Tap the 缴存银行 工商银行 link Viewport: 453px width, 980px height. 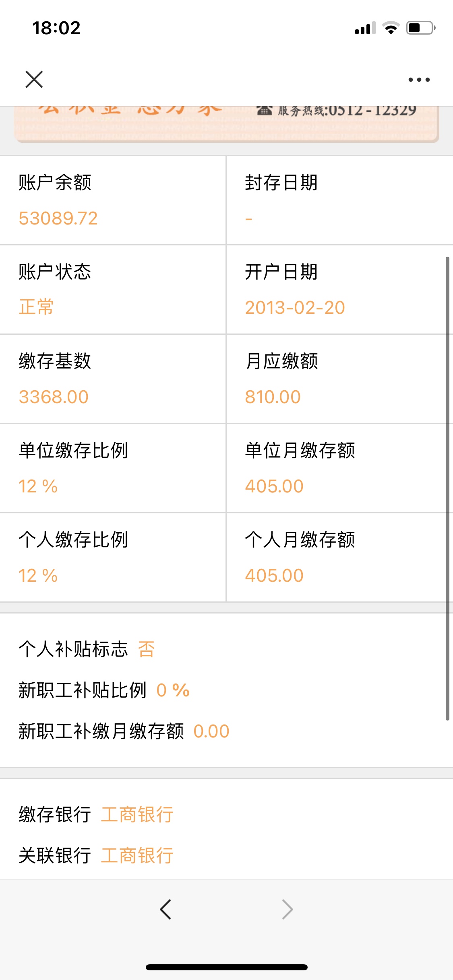click(137, 815)
